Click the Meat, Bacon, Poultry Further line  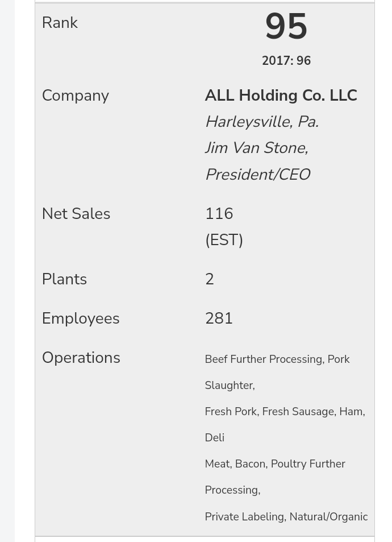tap(274, 464)
